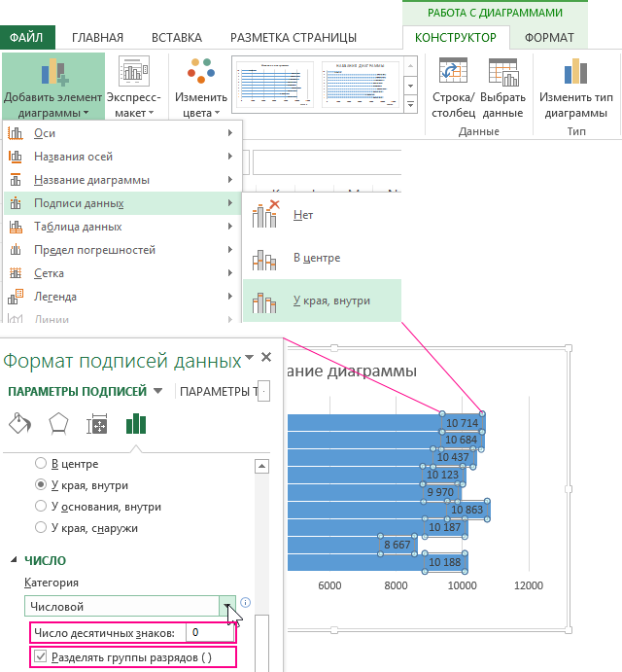Open the Size & Properties pane icon
622x672 pixels.
[x=96, y=423]
